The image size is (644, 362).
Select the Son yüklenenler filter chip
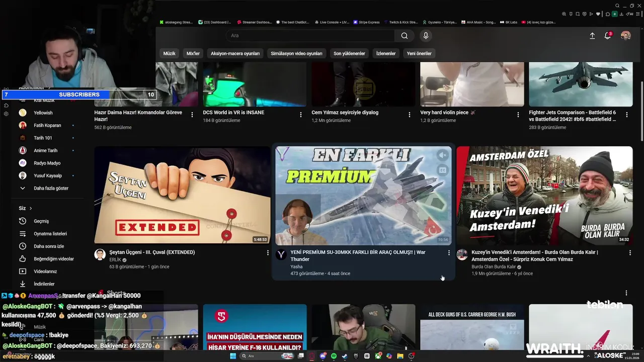coord(349,53)
